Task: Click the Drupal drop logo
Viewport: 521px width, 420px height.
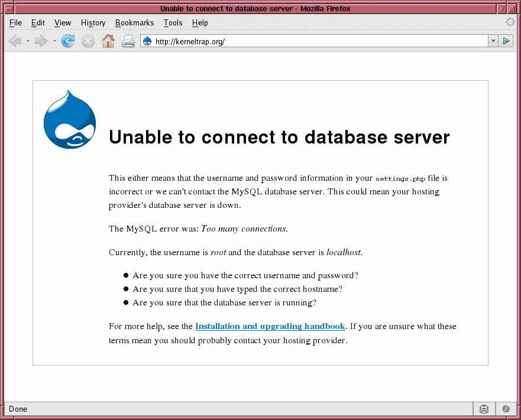Action: click(x=70, y=119)
